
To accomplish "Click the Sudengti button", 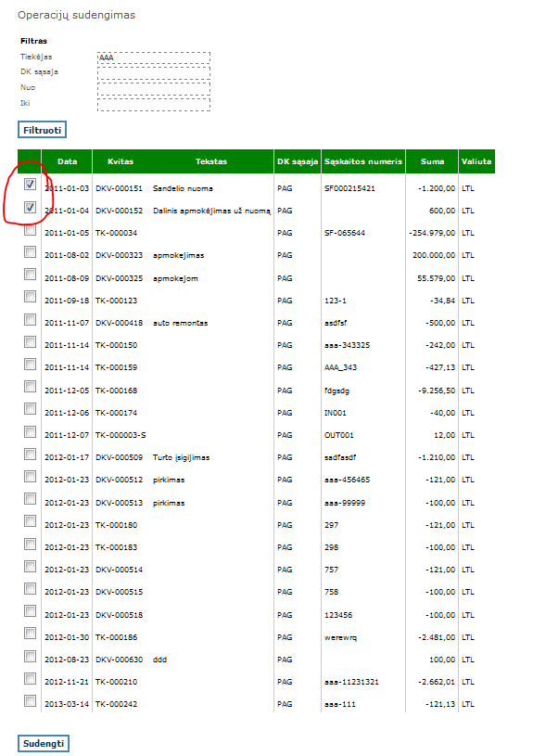I will (x=44, y=743).
